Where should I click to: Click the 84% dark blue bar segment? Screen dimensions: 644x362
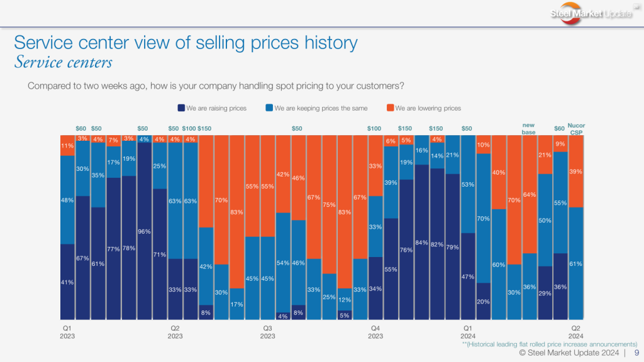[x=421, y=242]
